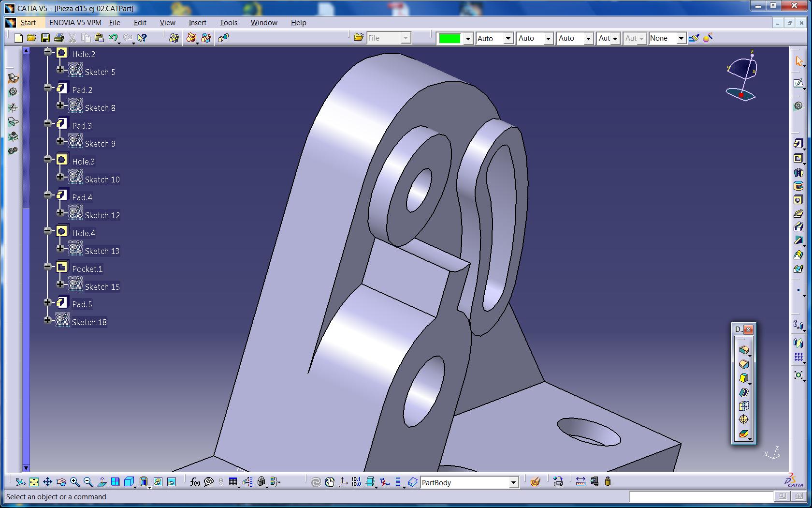The width and height of the screenshot is (812, 508).
Task: Select Hole.3 in the specification tree
Action: pos(83,162)
